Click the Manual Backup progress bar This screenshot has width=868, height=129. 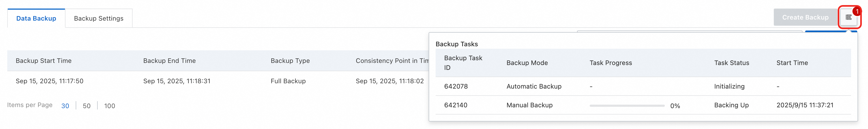tap(627, 105)
